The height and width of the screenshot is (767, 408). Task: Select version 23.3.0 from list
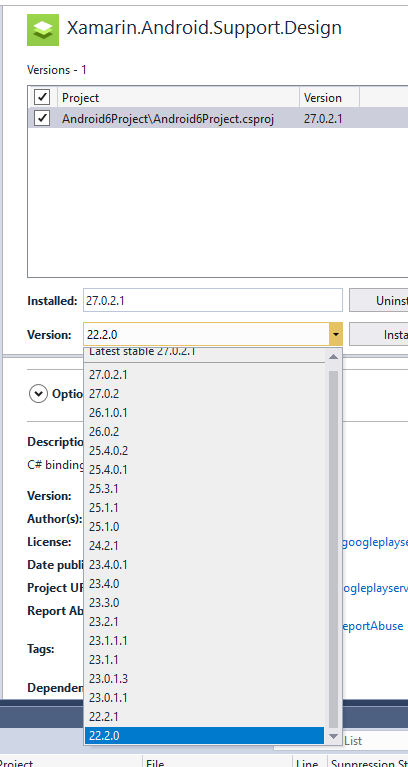pyautogui.click(x=204, y=603)
